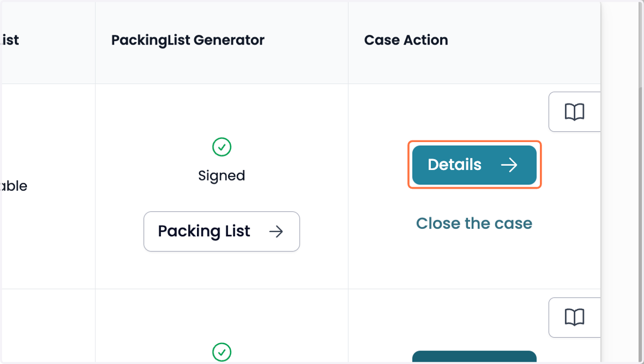The width and height of the screenshot is (644, 364).
Task: Open the book icon in the second row
Action: click(x=574, y=317)
